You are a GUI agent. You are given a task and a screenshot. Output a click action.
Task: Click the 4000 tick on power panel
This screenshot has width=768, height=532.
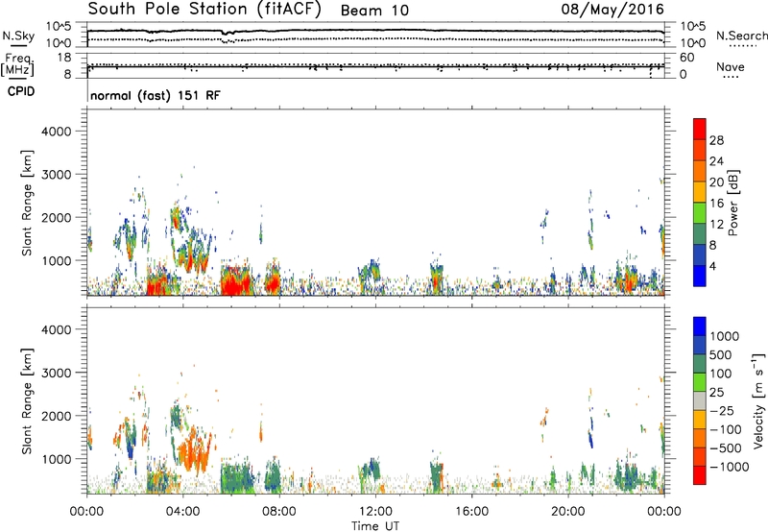click(56, 132)
